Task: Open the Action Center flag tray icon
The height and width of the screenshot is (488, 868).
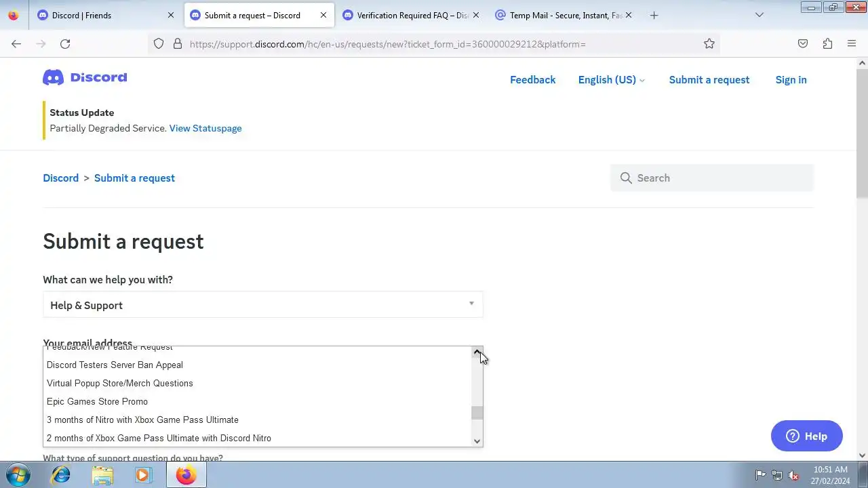Action: click(761, 475)
